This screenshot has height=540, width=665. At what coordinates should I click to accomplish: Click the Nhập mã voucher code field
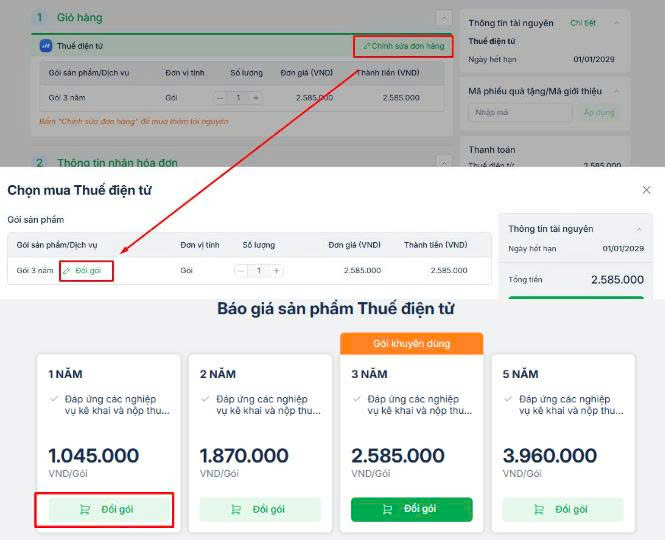click(x=518, y=113)
